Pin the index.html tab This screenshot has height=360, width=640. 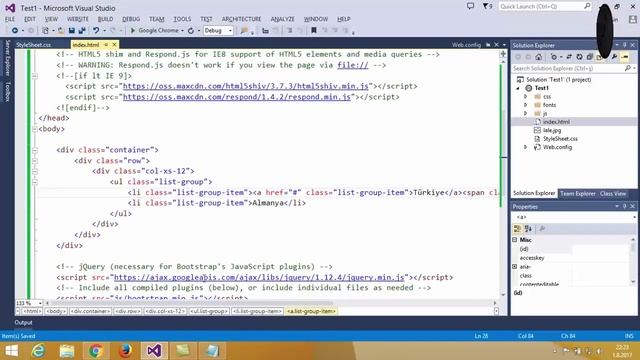(106, 44)
